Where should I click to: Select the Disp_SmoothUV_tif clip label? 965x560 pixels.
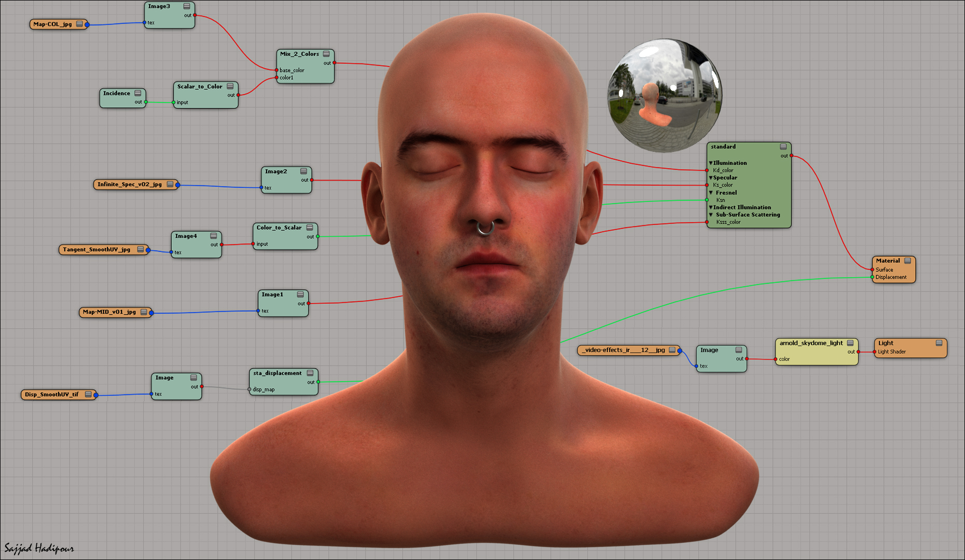52,394
